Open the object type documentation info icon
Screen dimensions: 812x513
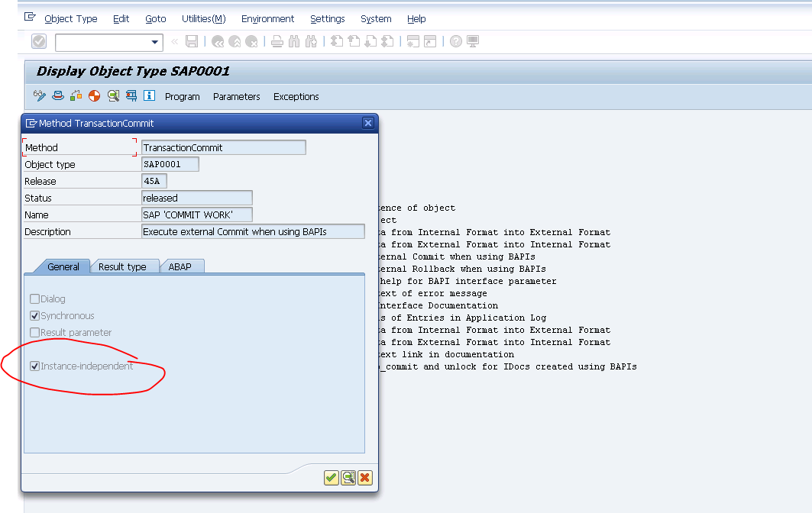[x=149, y=95]
